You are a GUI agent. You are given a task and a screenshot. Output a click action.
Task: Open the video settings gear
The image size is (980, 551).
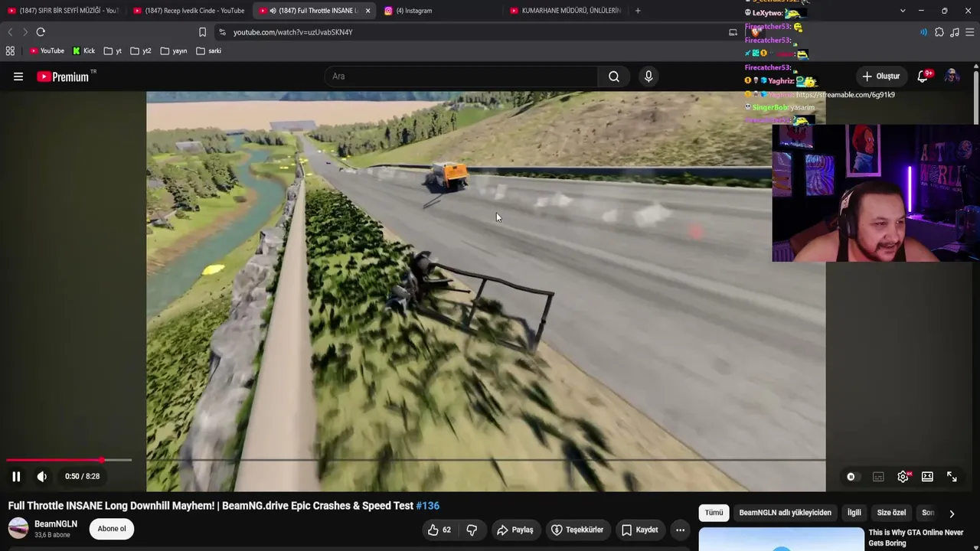(903, 477)
